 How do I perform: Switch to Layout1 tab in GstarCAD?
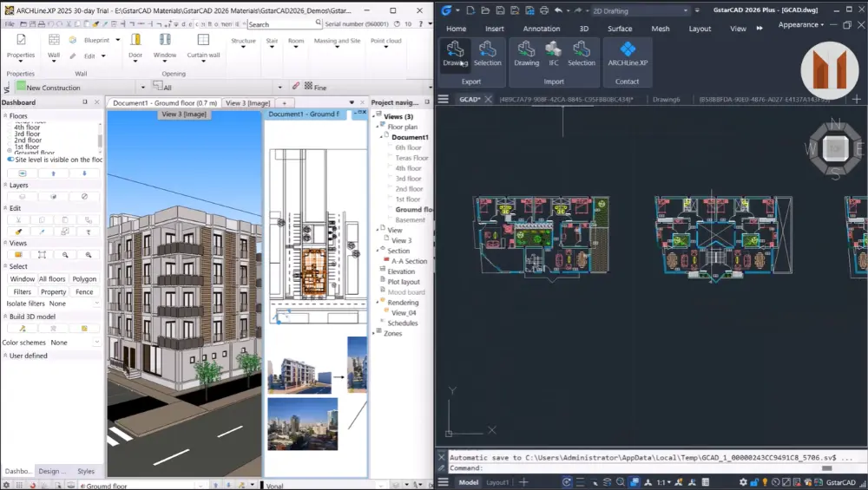pos(497,482)
